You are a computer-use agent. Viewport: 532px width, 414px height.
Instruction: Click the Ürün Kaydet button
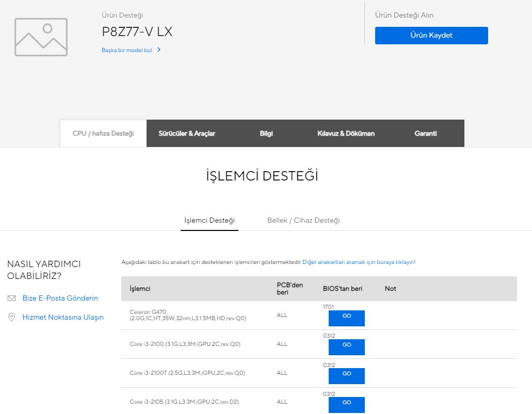431,35
